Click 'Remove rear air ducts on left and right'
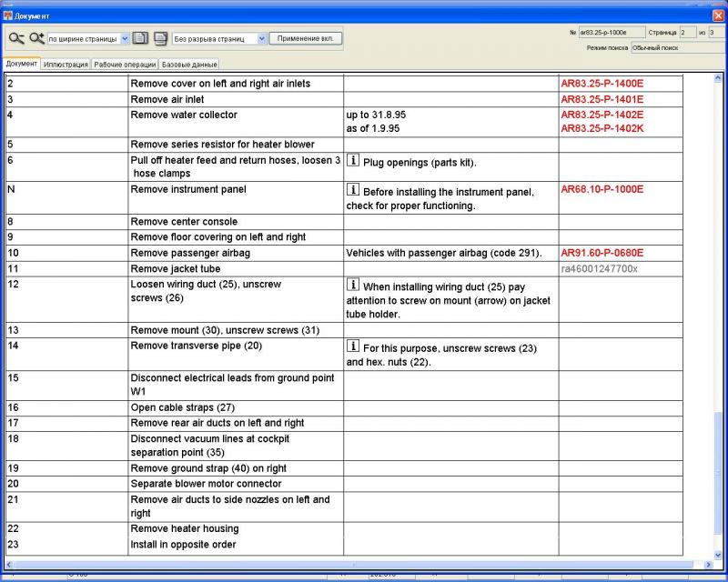The width and height of the screenshot is (728, 582). tap(217, 423)
